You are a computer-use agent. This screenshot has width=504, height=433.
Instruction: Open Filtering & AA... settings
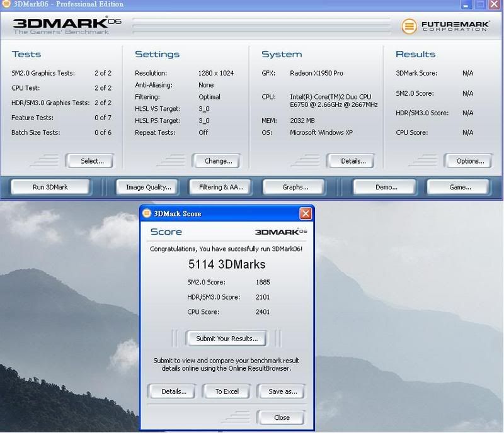220,187
